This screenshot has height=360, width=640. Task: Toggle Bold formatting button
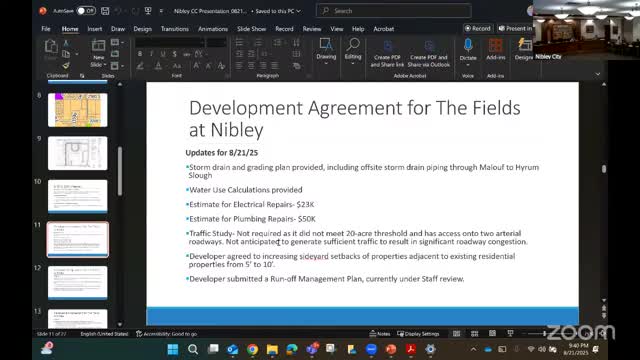pyautogui.click(x=140, y=54)
